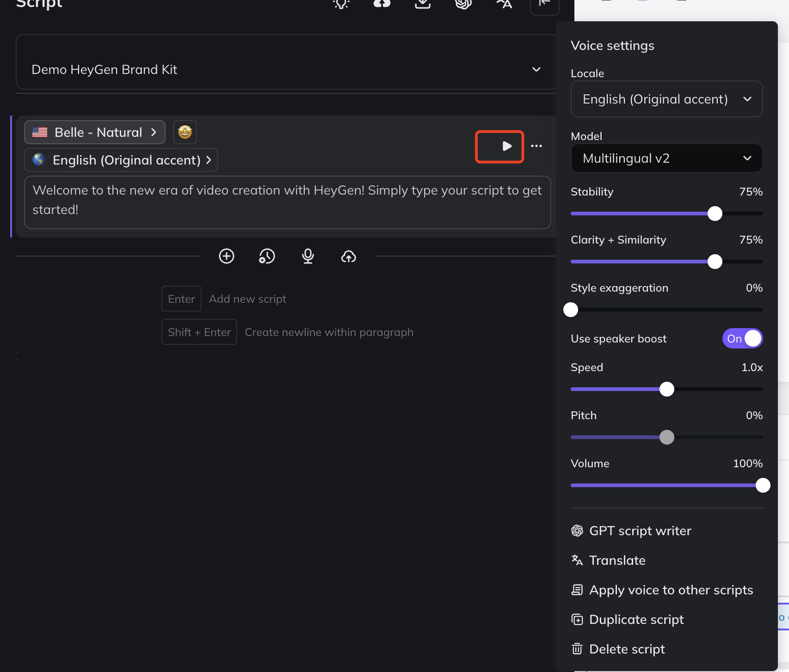Open GPT script writer icon in header
This screenshot has height=672, width=789.
click(x=463, y=4)
